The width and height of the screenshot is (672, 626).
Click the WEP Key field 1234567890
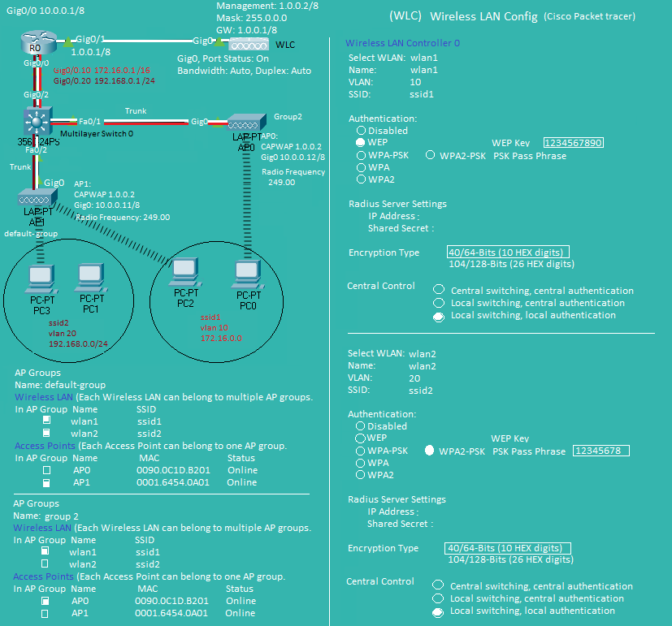pos(573,142)
